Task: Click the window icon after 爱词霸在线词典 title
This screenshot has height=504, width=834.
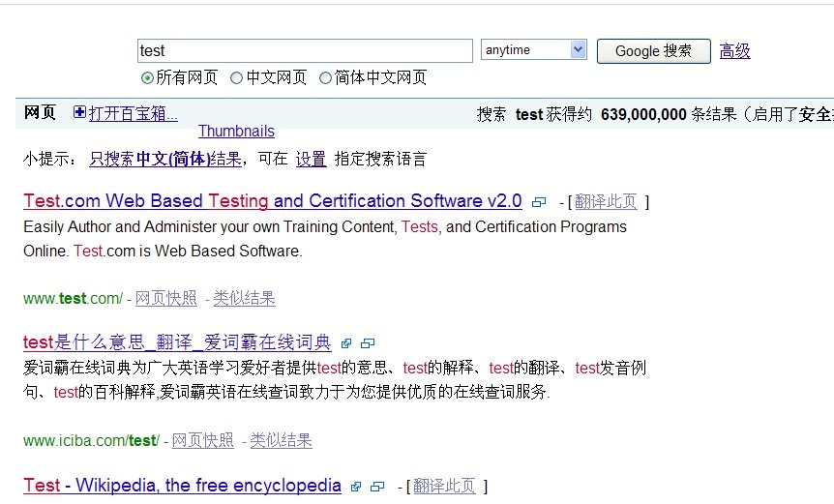Action: coord(368,343)
